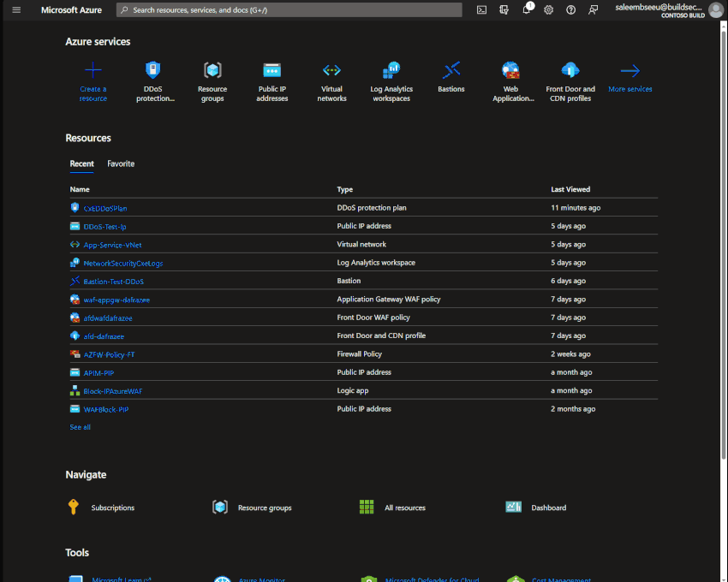This screenshot has width=728, height=582.
Task: Select the Recent resources tab
Action: (x=81, y=163)
